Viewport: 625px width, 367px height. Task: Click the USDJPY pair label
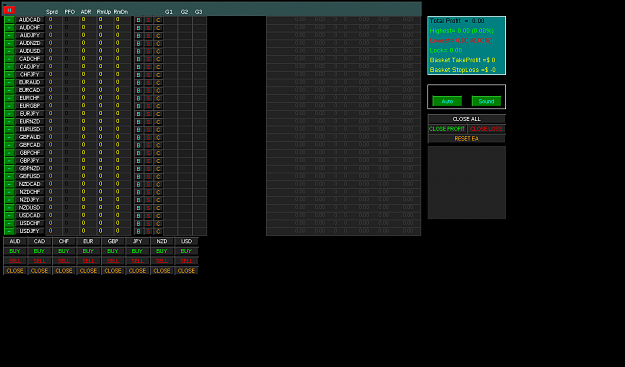[30, 231]
